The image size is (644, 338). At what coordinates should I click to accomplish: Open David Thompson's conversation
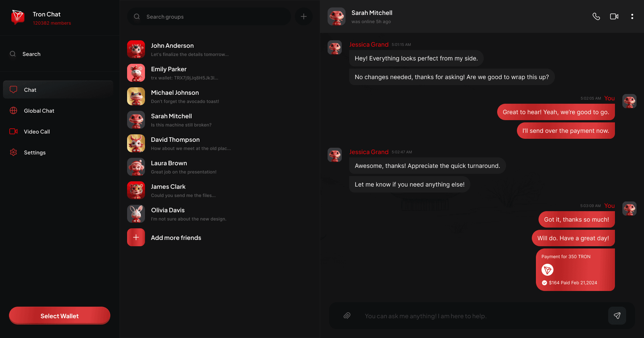click(x=220, y=143)
